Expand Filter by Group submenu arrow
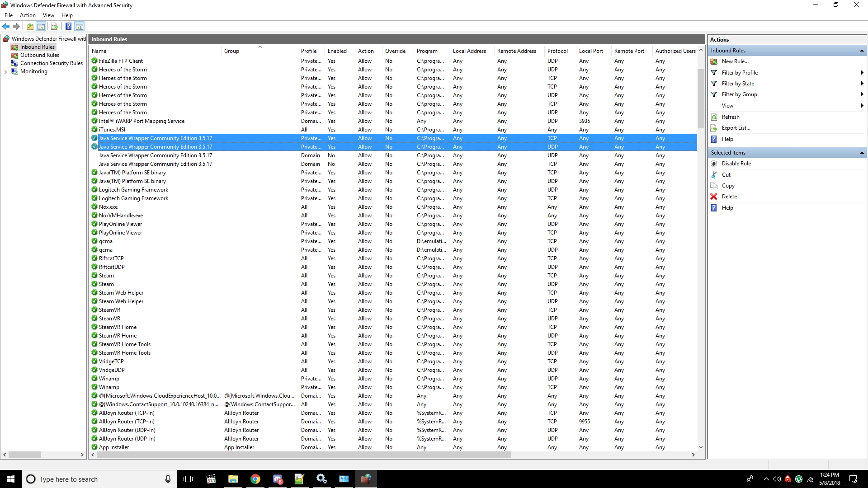The height and width of the screenshot is (488, 868). pyautogui.click(x=862, y=94)
